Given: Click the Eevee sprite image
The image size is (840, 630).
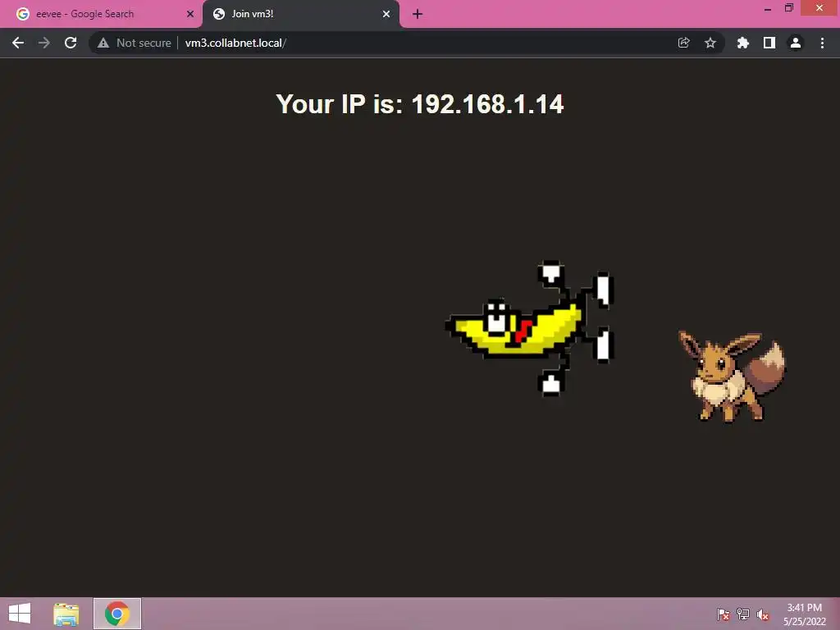Looking at the screenshot, I should (x=733, y=377).
